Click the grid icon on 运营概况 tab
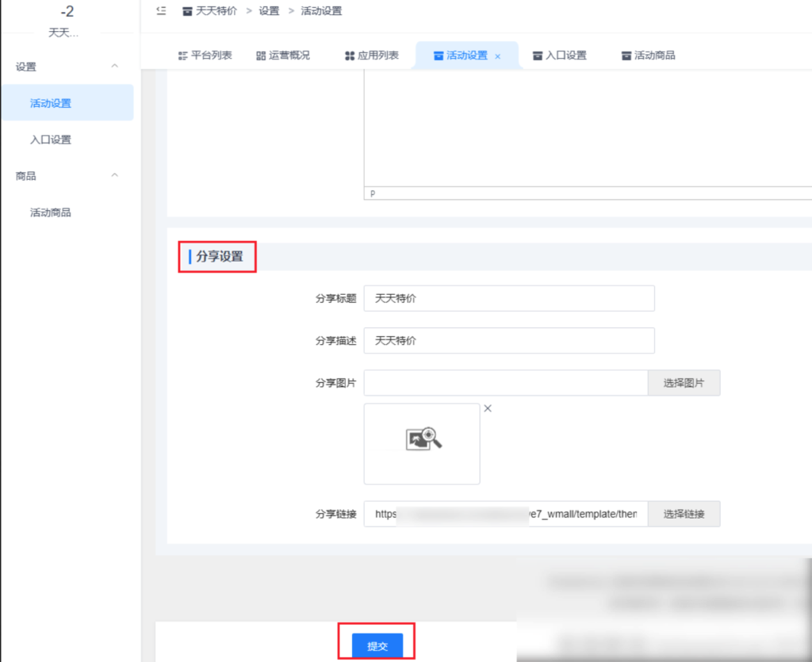The height and width of the screenshot is (662, 812). coord(261,55)
